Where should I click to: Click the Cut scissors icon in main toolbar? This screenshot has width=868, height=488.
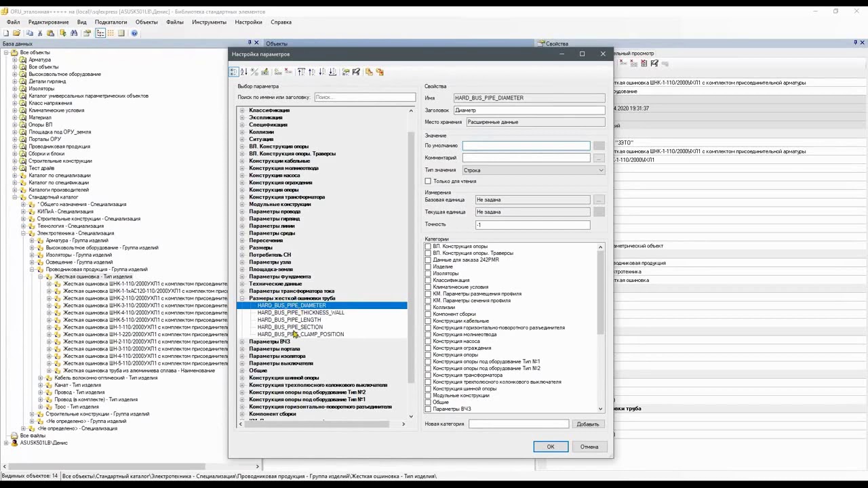[40, 33]
